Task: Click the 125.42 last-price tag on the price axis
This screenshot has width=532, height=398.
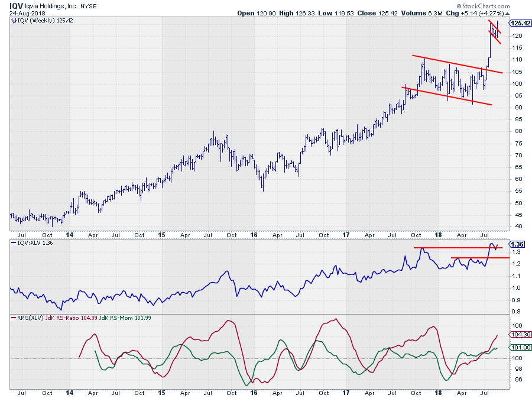Action: click(x=520, y=23)
